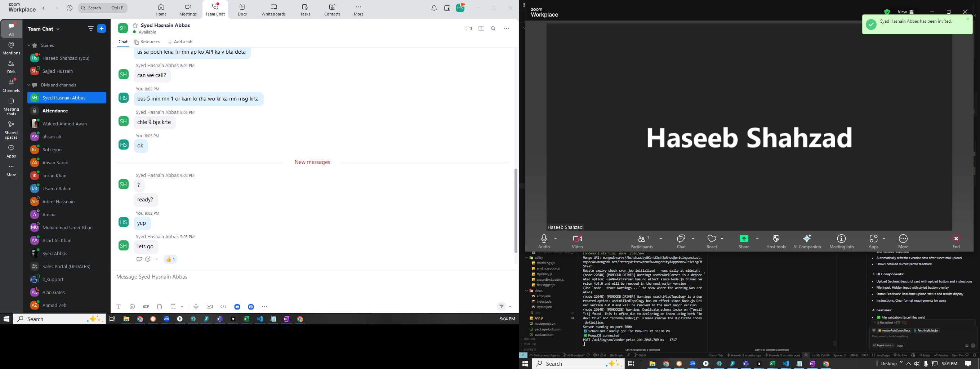Open Sales Portal (UPDATES) channel
The width and height of the screenshot is (980, 369).
67,266
